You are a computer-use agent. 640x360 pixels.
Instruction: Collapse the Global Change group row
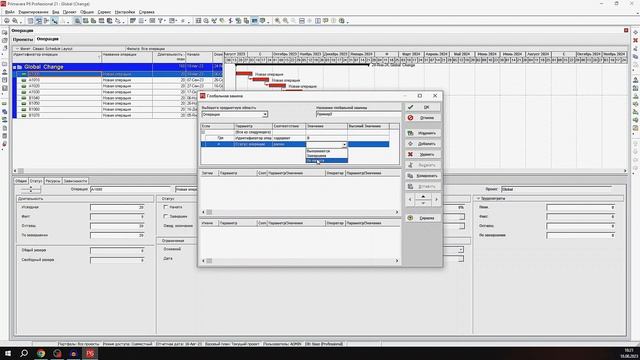click(x=14, y=67)
